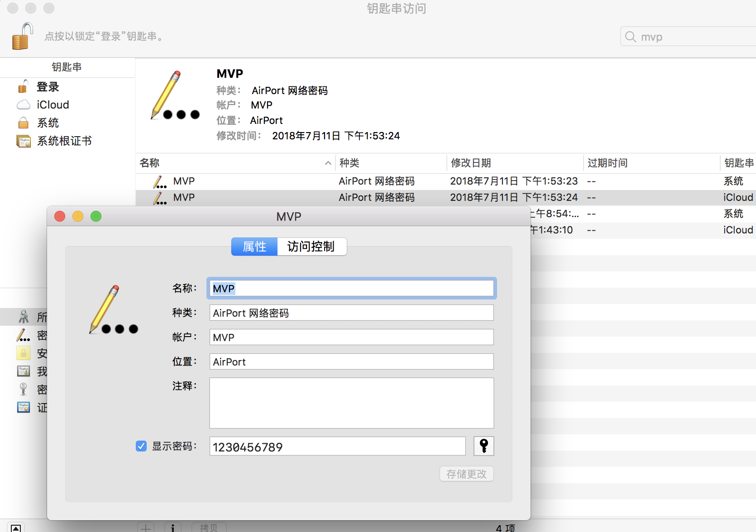The height and width of the screenshot is (532, 756).
Task: Minimize the MVP dialog with yellow button
Action: pos(78,216)
